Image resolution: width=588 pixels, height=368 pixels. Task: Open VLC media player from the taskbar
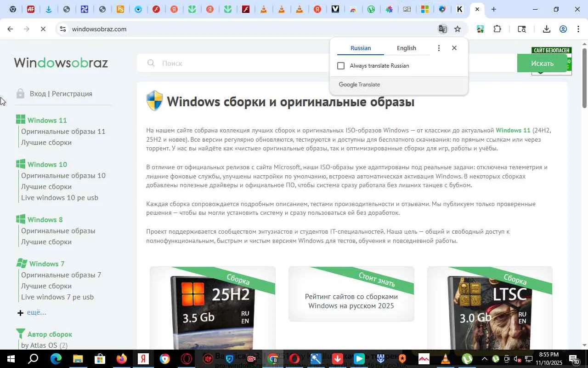pyautogui.click(x=446, y=359)
